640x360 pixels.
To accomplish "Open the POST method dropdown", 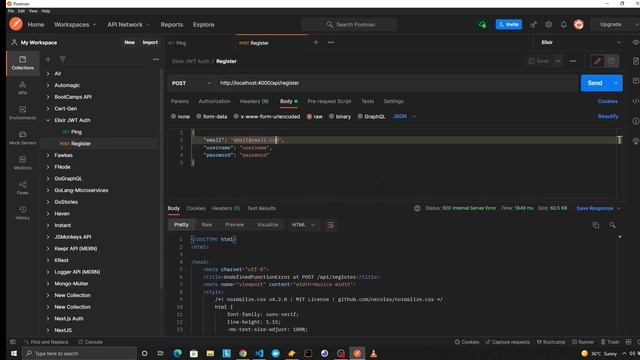I will tap(191, 83).
